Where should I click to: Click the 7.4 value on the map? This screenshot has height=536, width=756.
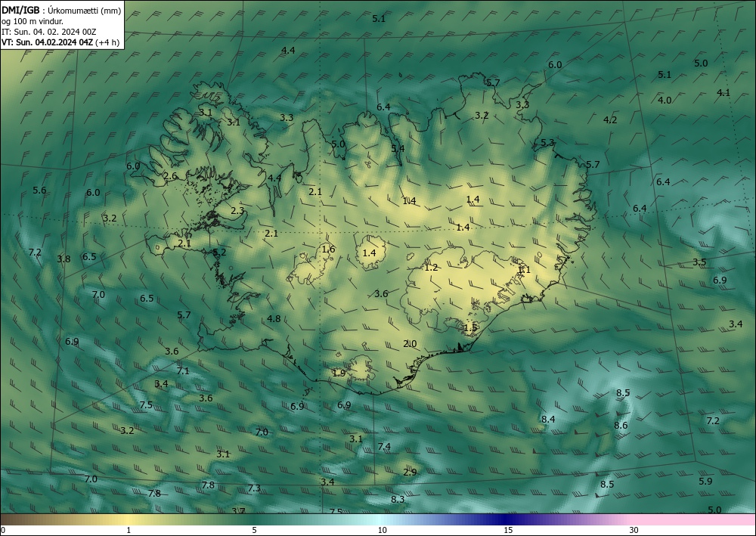[384, 446]
